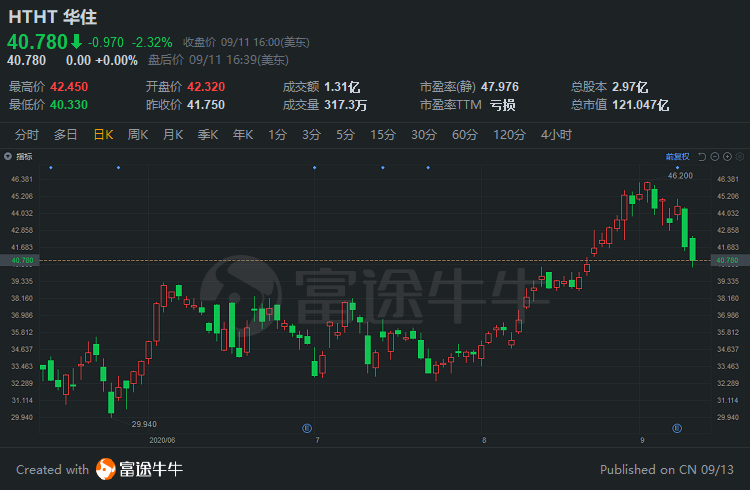The width and height of the screenshot is (750, 490).
Task: Click the 最低价 40.330 value
Action: 69,105
